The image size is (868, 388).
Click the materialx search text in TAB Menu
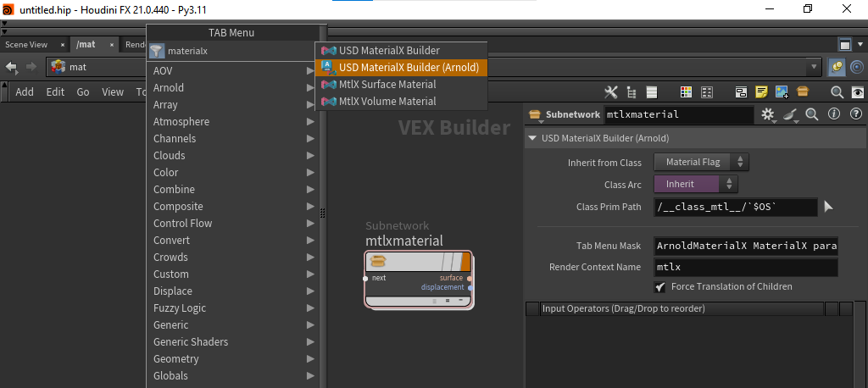click(x=187, y=51)
